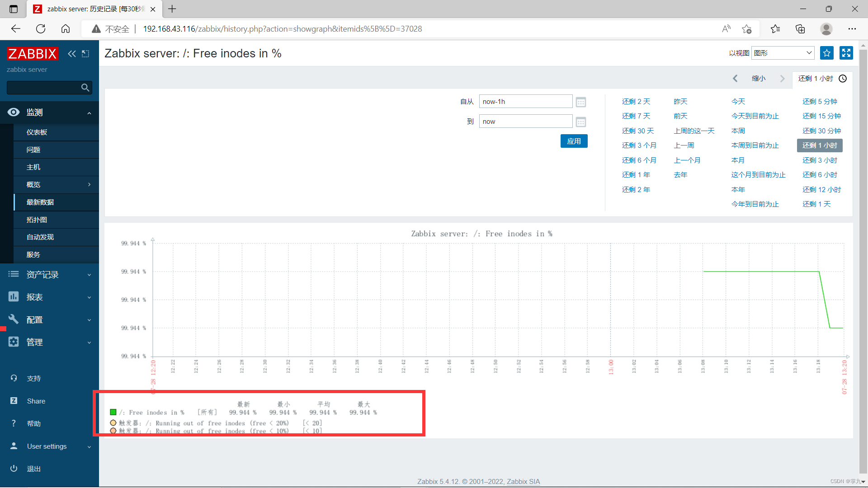Screen dimensions: 868x488
Task: Click the read aloud icon in address bar
Action: click(726, 29)
